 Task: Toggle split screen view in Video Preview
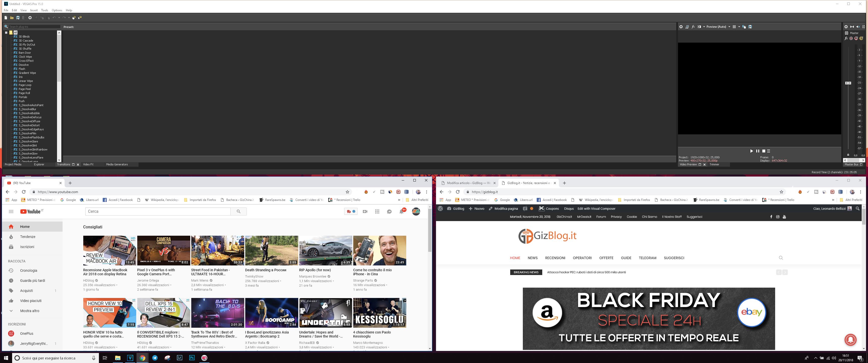point(699,27)
